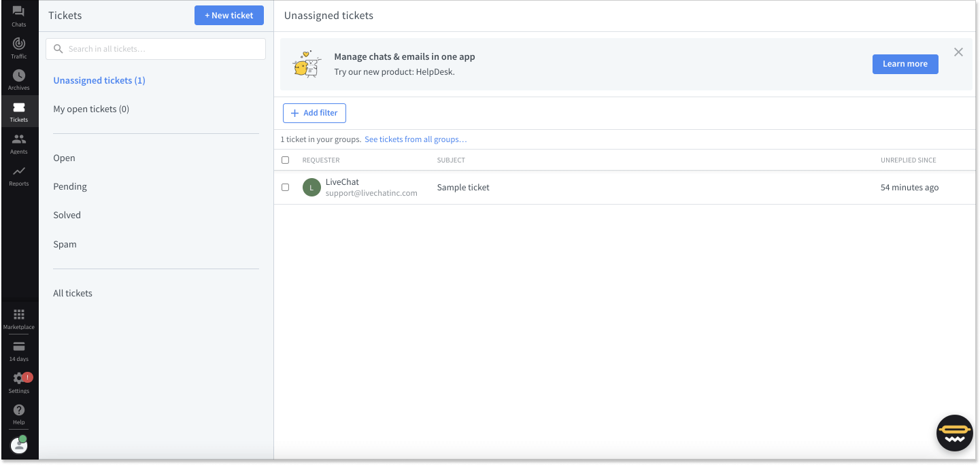Screen dimensions: 980x465
Task: Open See tickets from all groups link
Action: [416, 139]
